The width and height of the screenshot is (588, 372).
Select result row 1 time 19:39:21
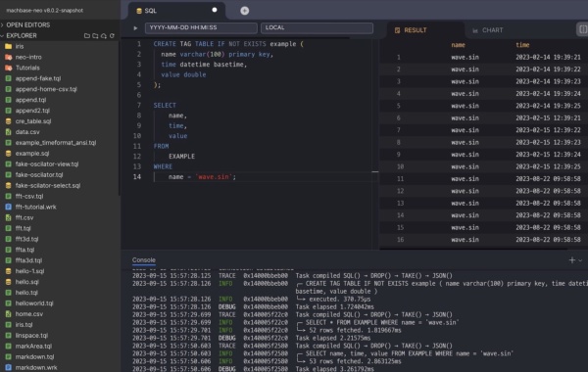pyautogui.click(x=548, y=58)
